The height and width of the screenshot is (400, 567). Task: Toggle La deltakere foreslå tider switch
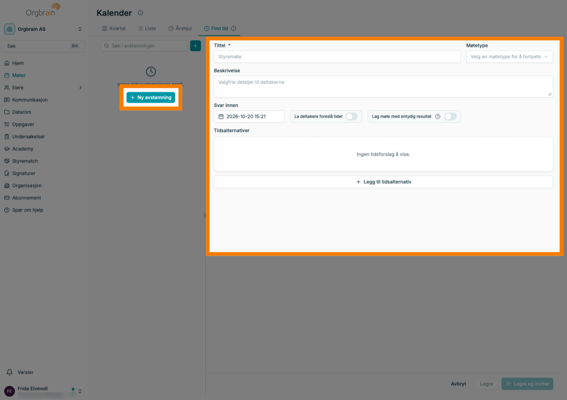pos(351,116)
